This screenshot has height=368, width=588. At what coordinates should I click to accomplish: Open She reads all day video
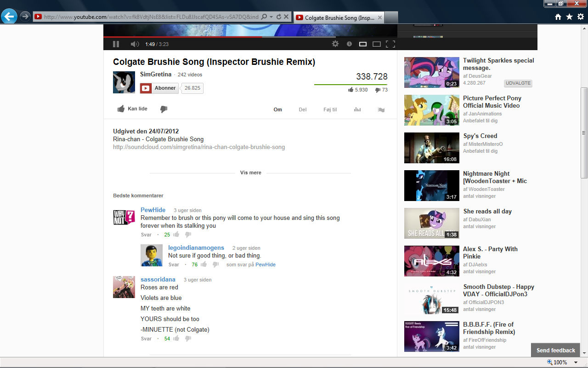[487, 211]
